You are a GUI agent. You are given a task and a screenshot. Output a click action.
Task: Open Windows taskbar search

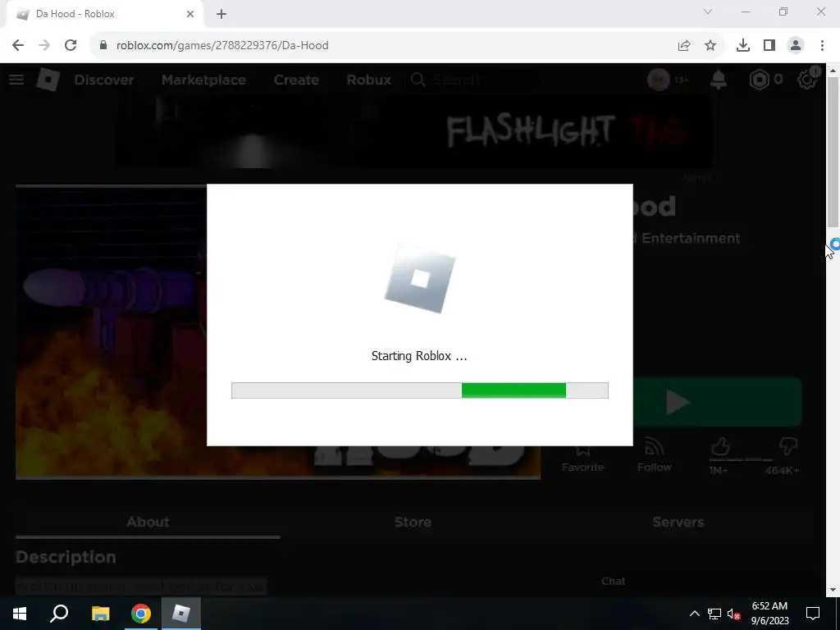coord(59,614)
